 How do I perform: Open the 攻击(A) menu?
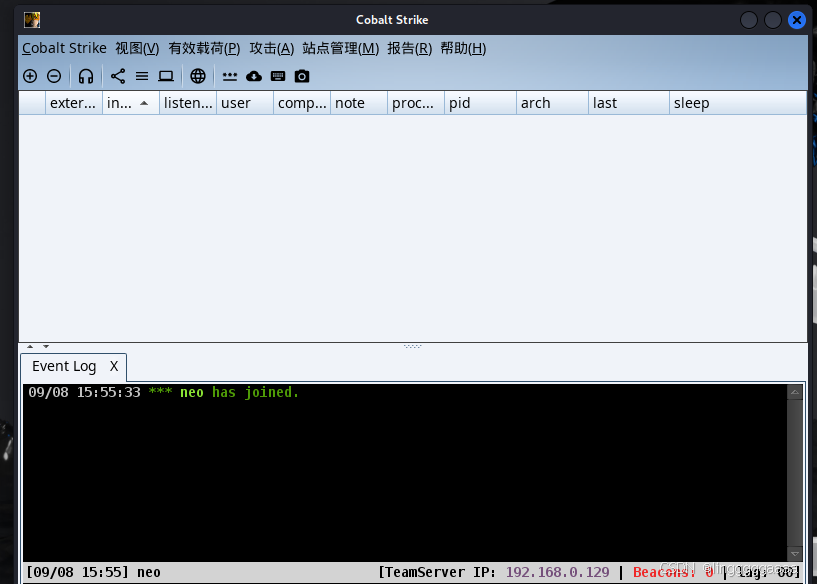pyautogui.click(x=271, y=48)
